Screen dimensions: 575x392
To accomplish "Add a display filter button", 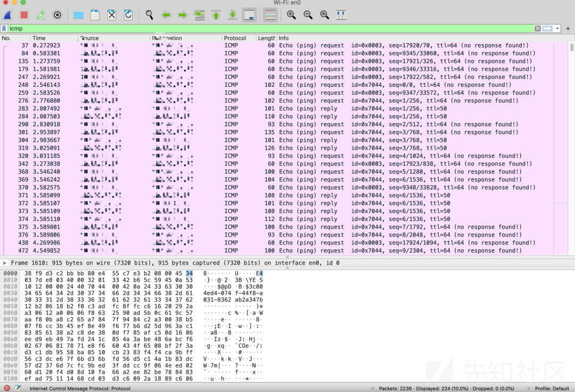I will coord(568,28).
